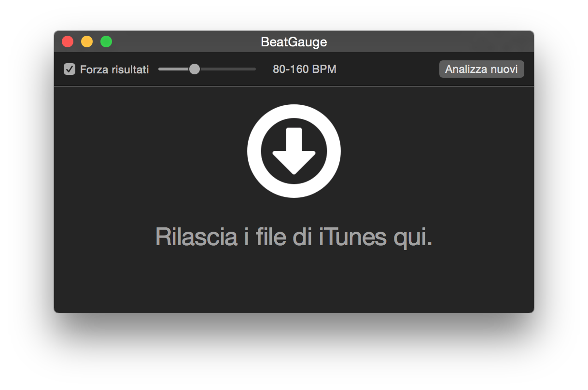Click the "Forza risultati" label text
Screen dimensions: 588x390
tap(114, 70)
